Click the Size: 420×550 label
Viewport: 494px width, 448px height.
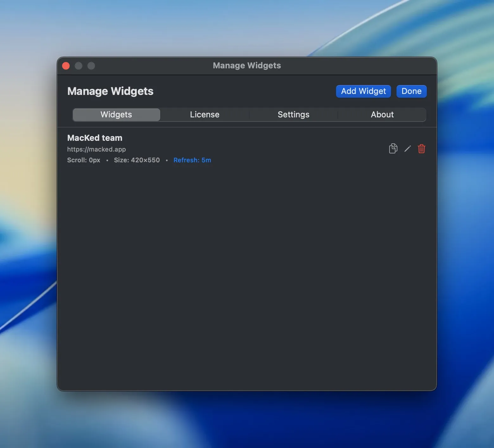[137, 160]
